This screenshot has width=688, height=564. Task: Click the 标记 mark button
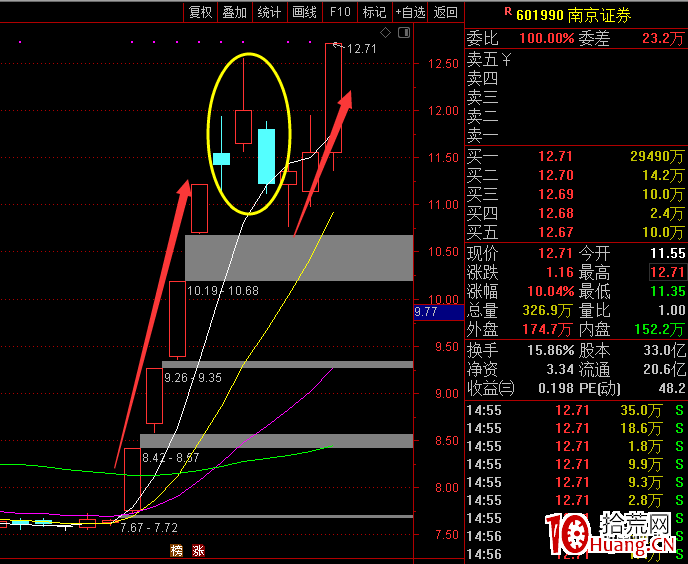pos(374,12)
